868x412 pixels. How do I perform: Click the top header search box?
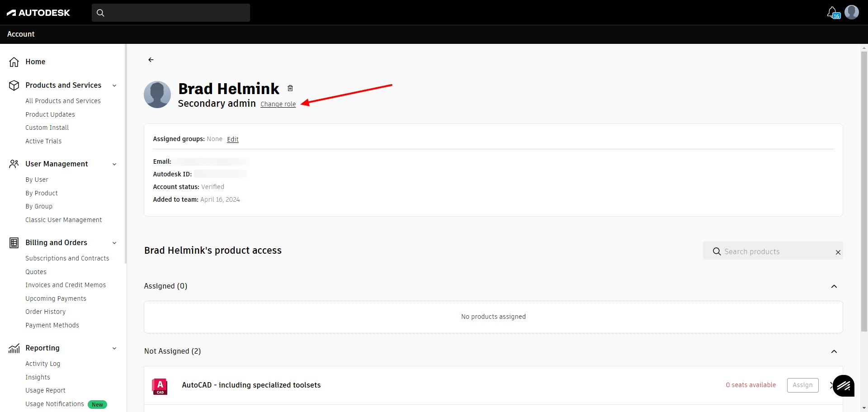pyautogui.click(x=171, y=13)
